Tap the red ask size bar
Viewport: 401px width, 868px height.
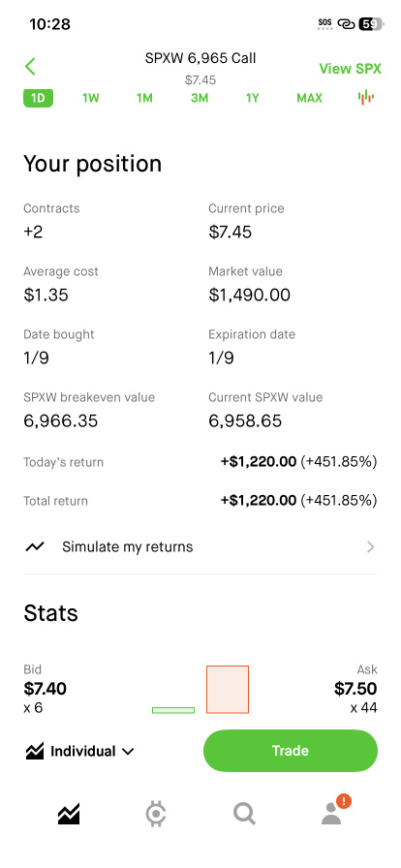click(x=228, y=689)
